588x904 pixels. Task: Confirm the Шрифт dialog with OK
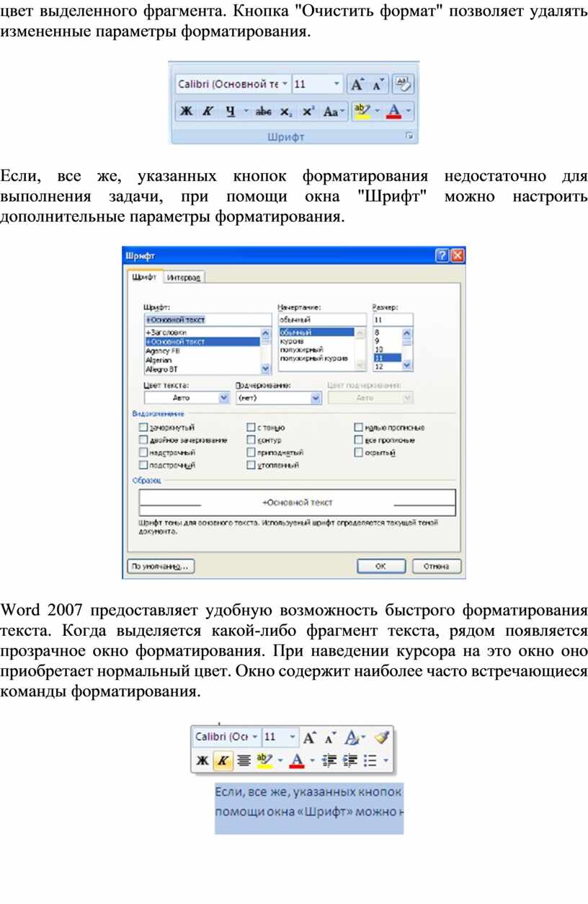coord(383,567)
